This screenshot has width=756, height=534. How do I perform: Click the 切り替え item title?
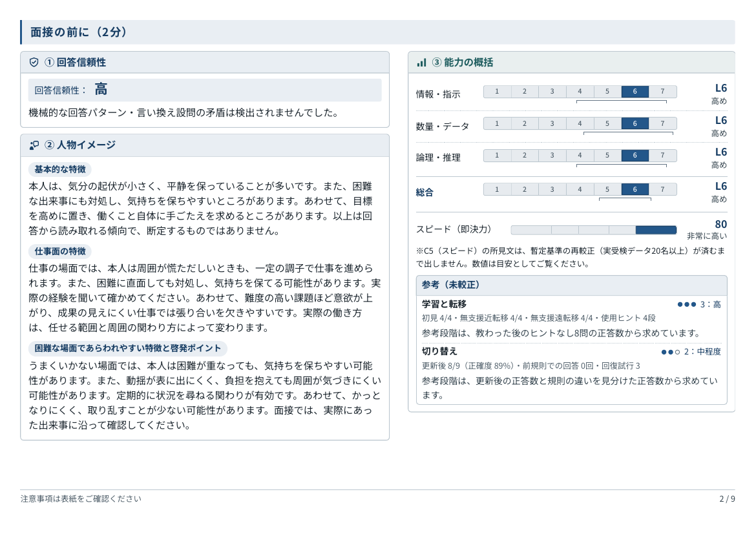(x=439, y=351)
